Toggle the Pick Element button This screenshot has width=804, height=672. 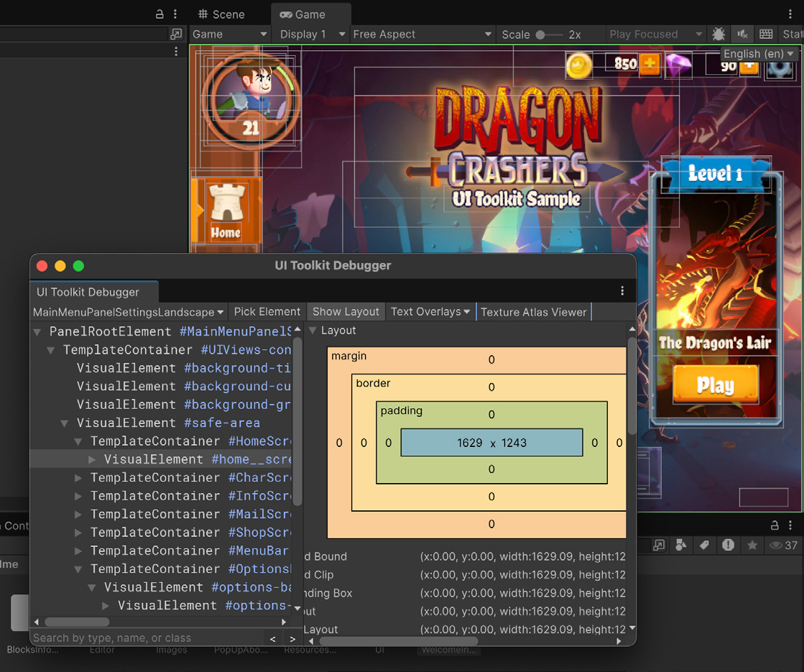click(x=267, y=312)
